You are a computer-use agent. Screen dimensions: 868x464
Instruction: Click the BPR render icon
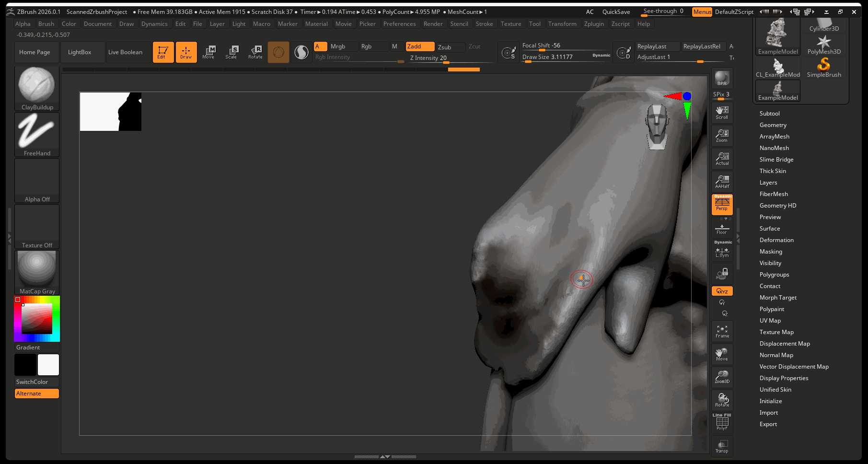(722, 79)
